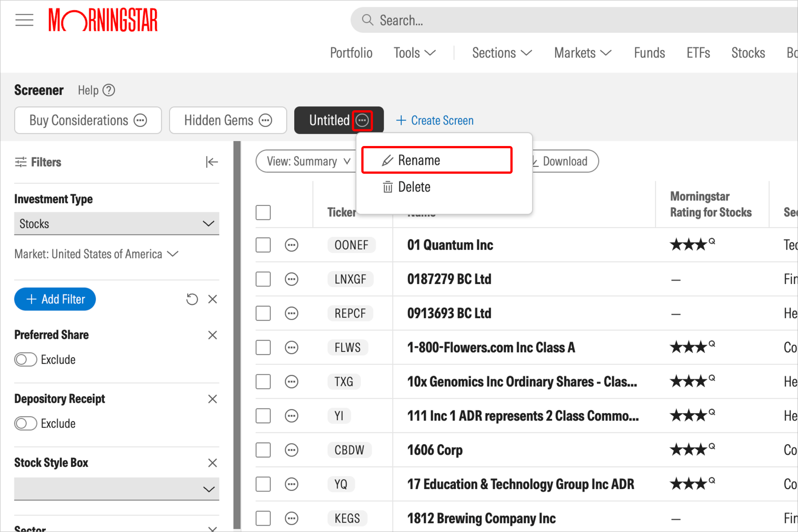Check the select-all header checkbox
The height and width of the screenshot is (532, 798).
(263, 213)
